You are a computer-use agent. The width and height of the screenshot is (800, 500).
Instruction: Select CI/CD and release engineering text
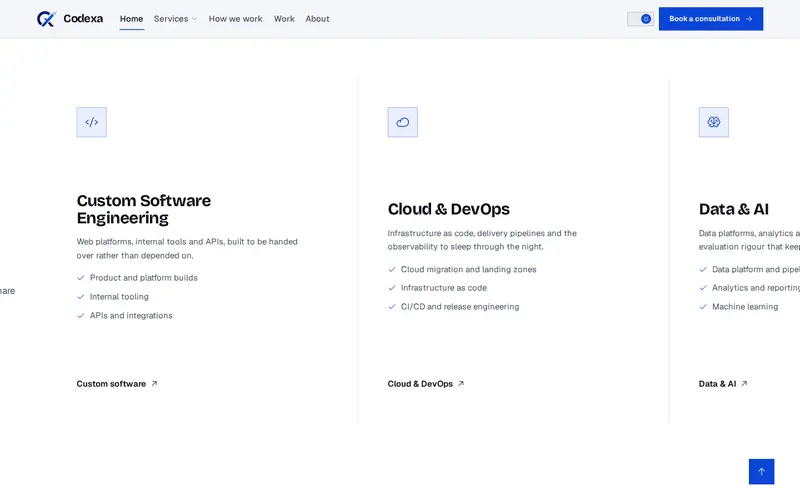pos(460,307)
